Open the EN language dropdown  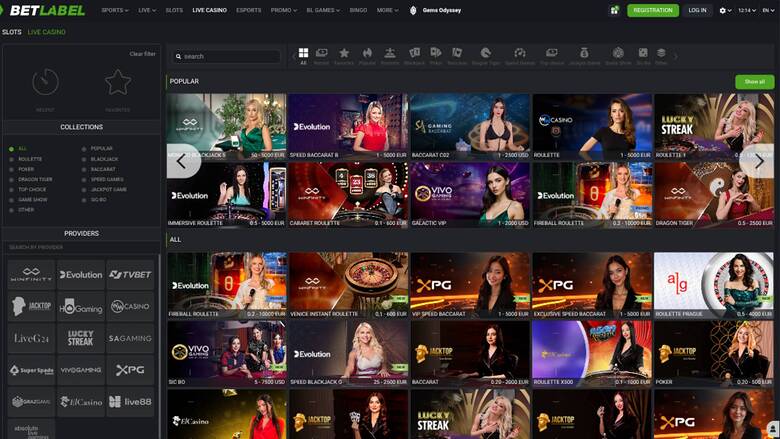pos(769,10)
